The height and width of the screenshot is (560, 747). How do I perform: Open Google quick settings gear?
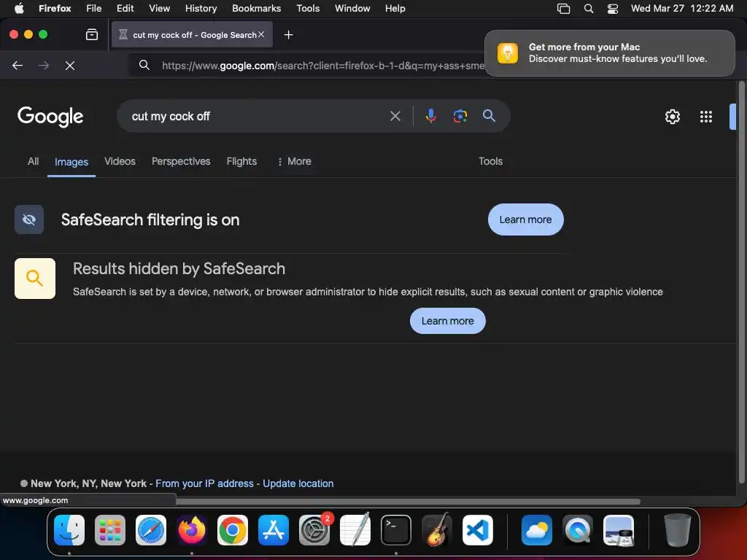point(672,117)
